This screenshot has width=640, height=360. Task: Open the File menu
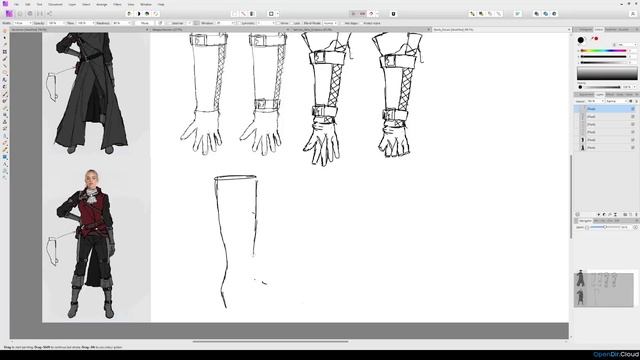pos(16,4)
